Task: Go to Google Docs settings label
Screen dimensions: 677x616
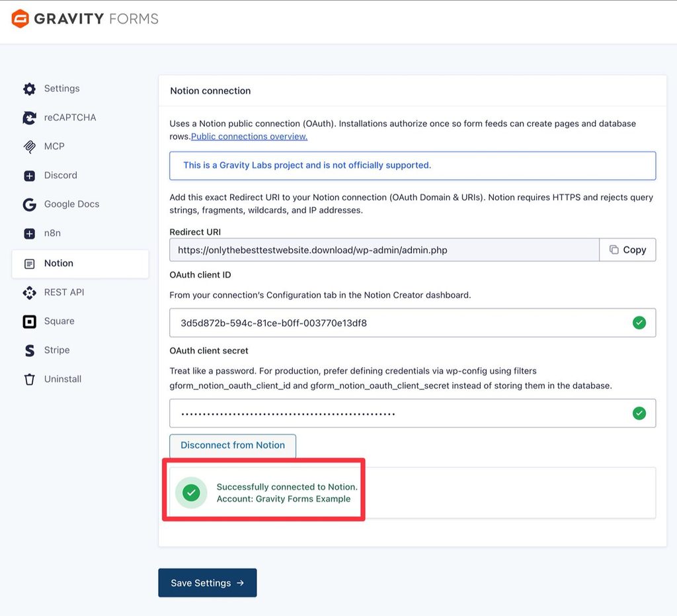Action: tap(71, 204)
